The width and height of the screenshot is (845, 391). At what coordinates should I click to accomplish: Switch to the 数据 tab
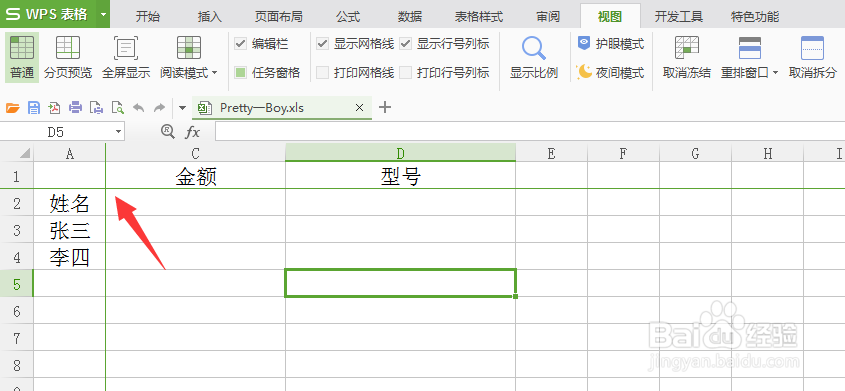tap(410, 17)
